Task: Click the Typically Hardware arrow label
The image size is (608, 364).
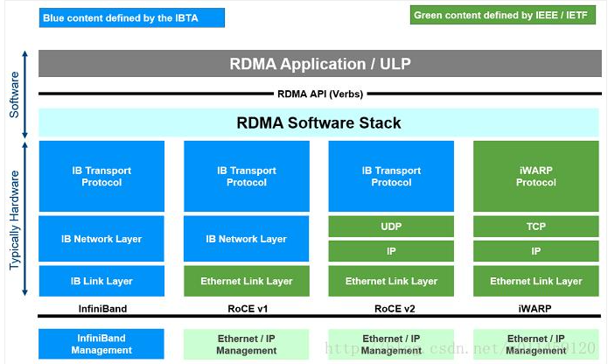Action: click(x=14, y=220)
